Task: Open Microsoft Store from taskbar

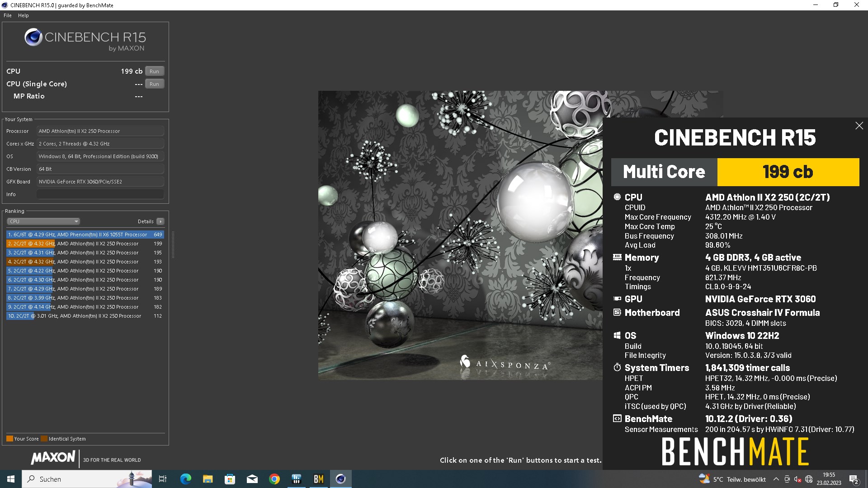Action: coord(230,479)
